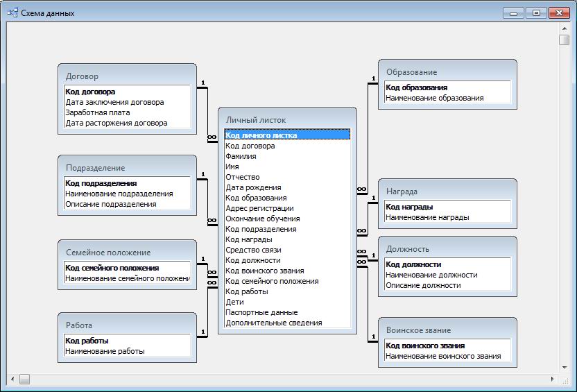Select Код подразделения key field
Image resolution: width=577 pixels, height=392 pixels.
coord(101,183)
